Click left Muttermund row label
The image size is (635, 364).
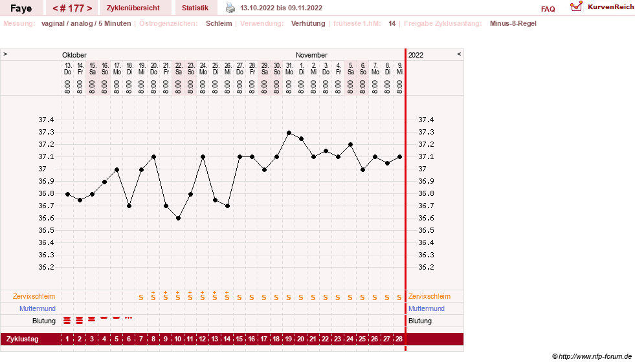coord(38,308)
